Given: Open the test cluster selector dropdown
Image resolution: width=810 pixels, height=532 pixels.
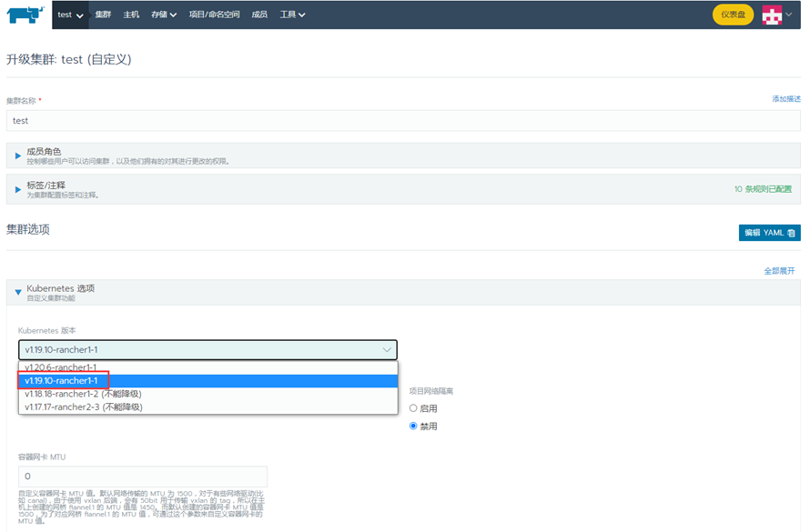Looking at the screenshot, I should 70,15.
